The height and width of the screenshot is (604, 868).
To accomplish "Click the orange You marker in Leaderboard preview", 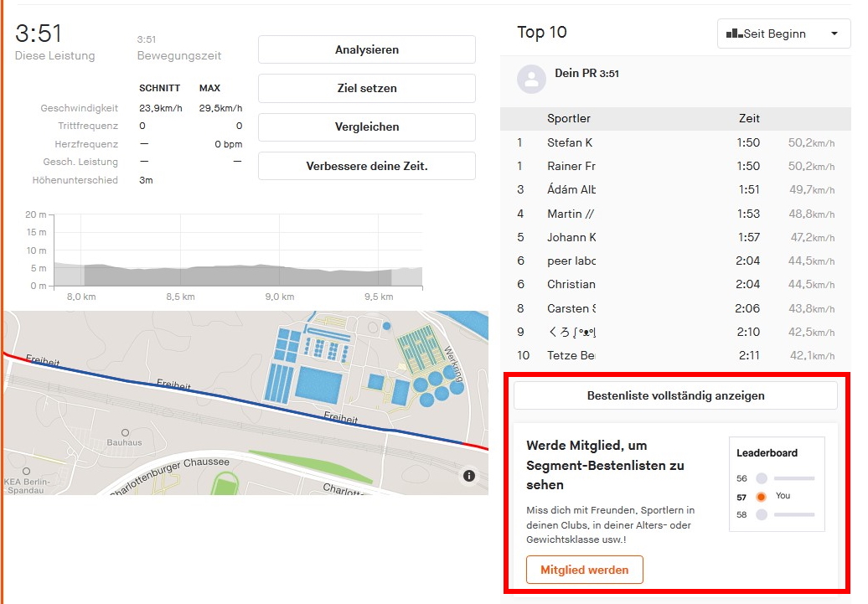I will pyautogui.click(x=761, y=497).
